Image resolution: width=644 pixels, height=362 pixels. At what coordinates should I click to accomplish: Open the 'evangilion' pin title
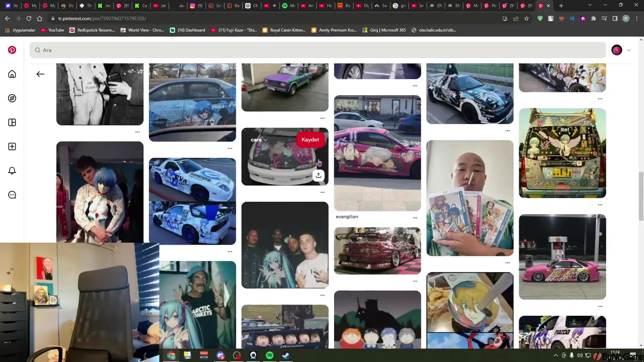347,217
